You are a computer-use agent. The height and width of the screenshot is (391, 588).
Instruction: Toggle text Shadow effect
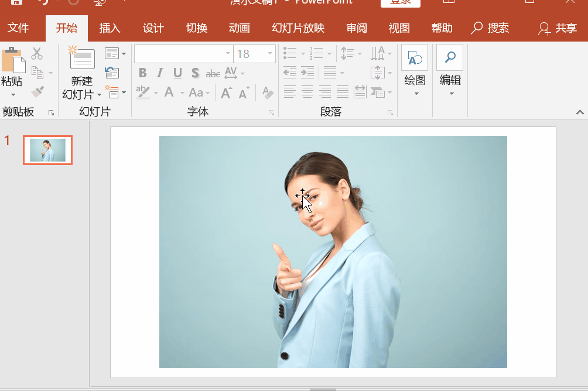195,73
